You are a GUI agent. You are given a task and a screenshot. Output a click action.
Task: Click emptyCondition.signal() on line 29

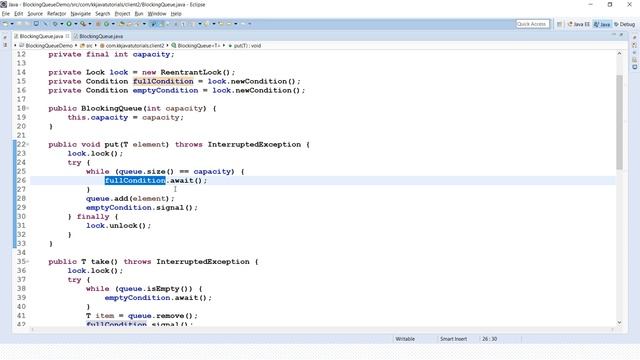click(x=139, y=207)
